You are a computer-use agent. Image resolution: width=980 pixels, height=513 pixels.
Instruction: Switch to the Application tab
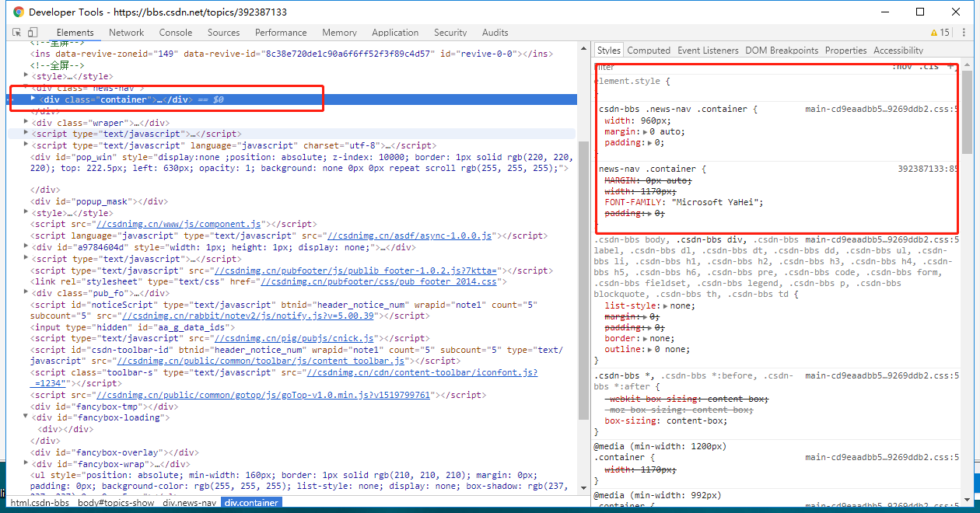pos(395,33)
